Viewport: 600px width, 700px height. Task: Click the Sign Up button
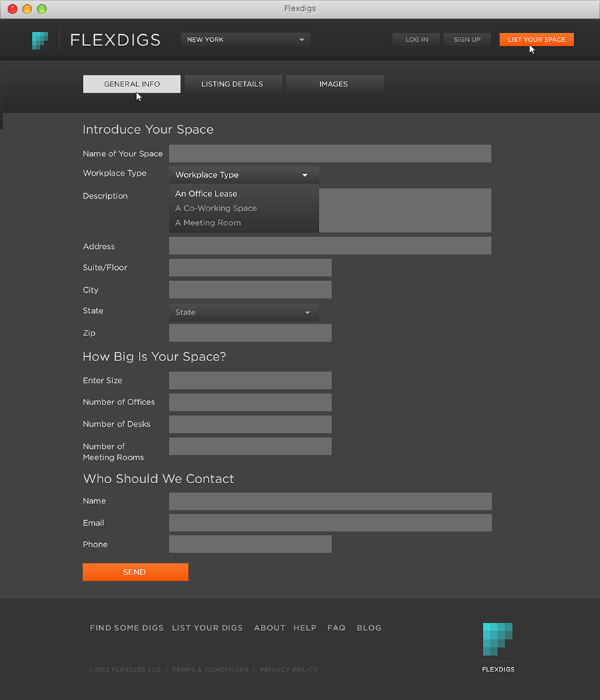pos(467,39)
